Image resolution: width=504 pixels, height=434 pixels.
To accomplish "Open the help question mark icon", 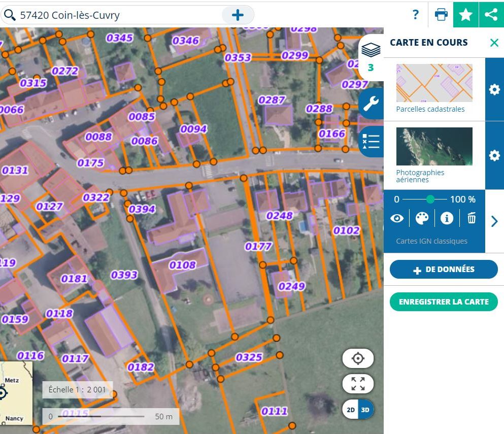I will click(x=415, y=14).
